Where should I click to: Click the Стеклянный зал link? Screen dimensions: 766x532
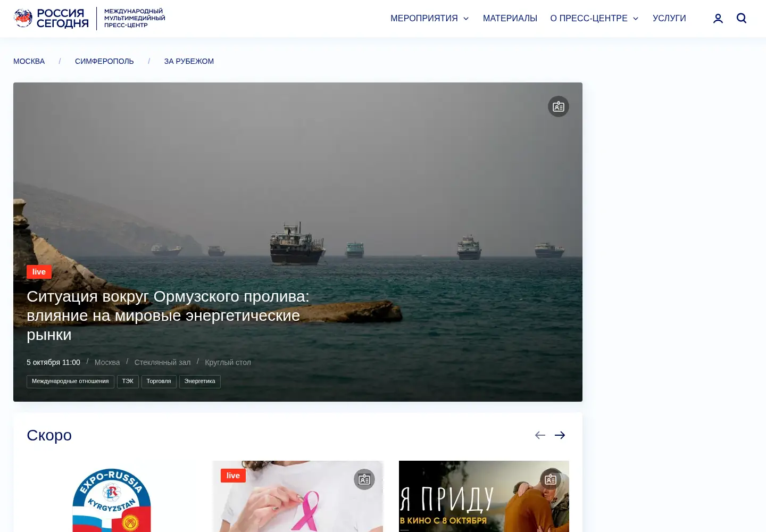pyautogui.click(x=162, y=362)
